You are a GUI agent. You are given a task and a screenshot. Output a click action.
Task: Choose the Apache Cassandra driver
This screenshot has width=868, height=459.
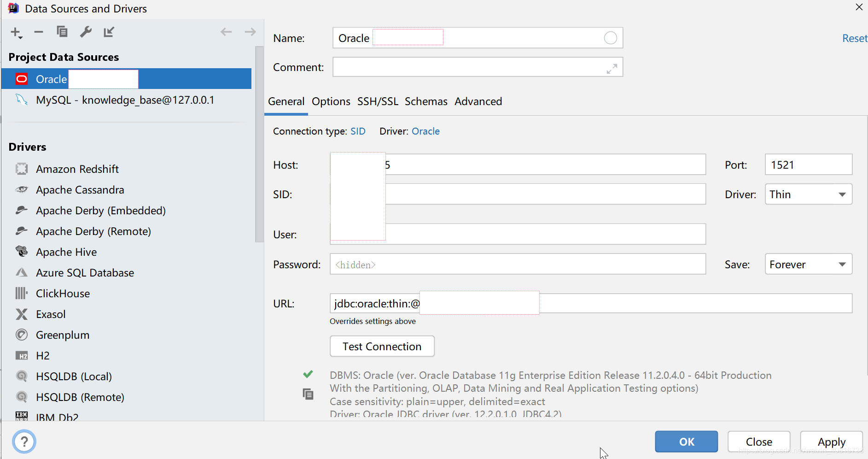click(80, 190)
